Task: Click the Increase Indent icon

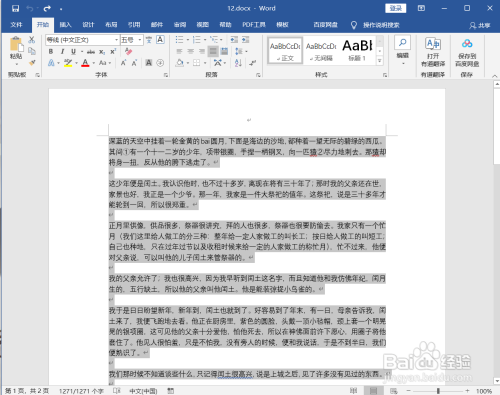Action: [246, 40]
